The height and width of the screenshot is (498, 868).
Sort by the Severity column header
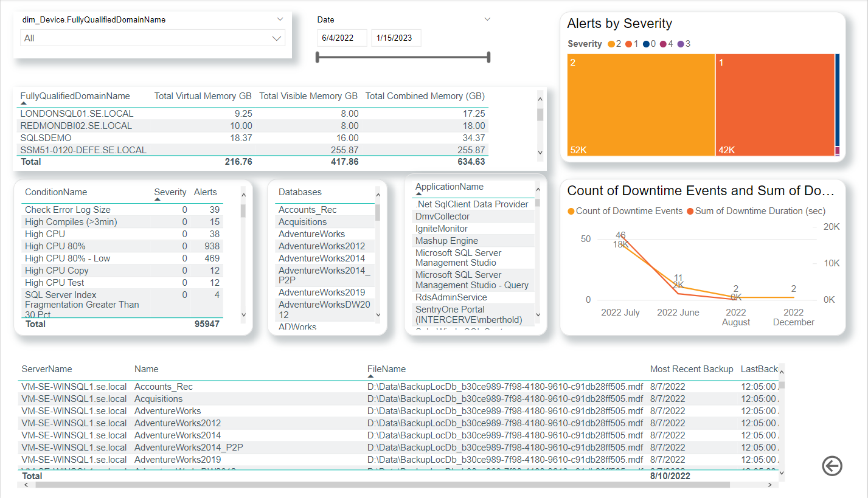(x=170, y=192)
